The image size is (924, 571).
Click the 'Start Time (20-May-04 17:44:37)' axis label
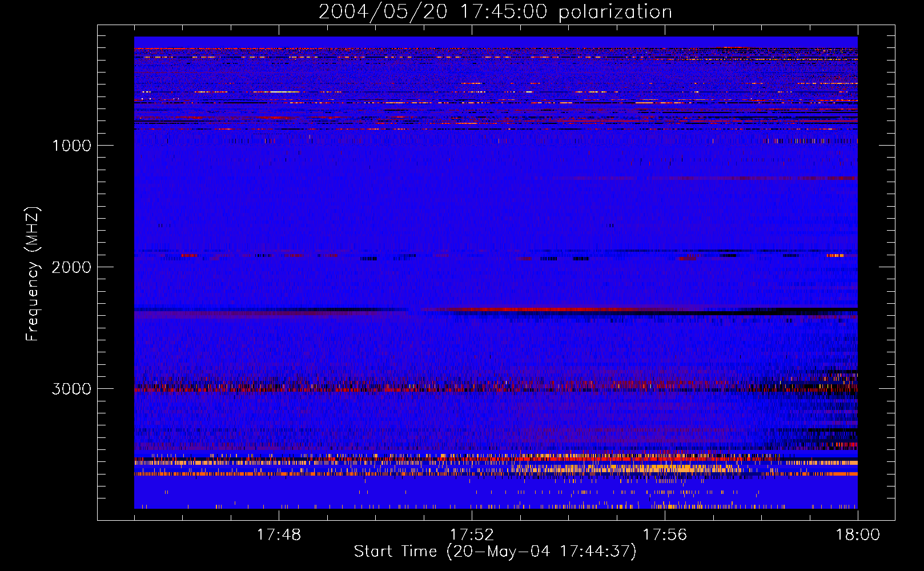[x=495, y=552]
